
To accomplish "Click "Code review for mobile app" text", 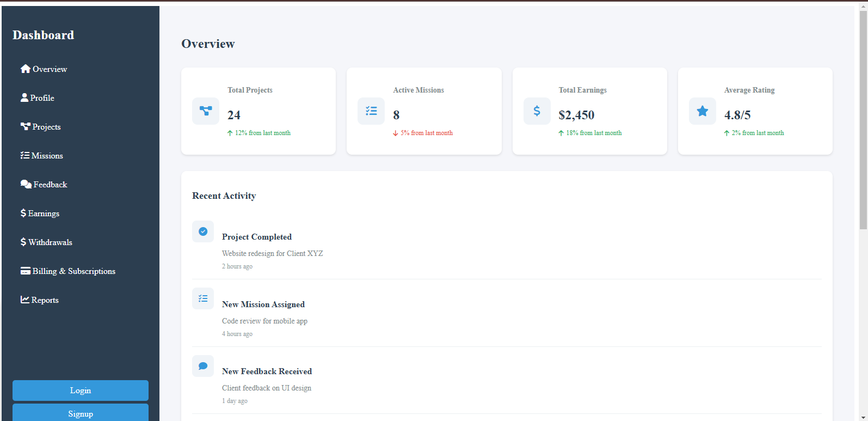I will (x=265, y=321).
